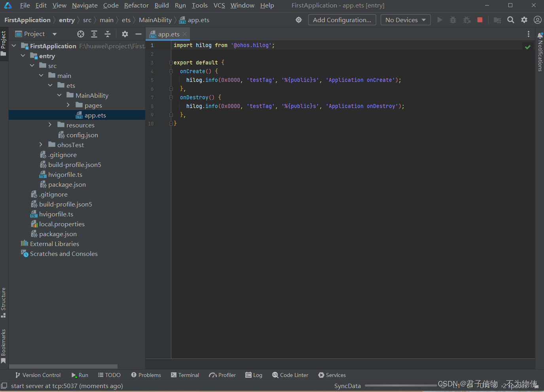Fold the onCreate method in gutter
The height and width of the screenshot is (392, 544).
tap(171, 72)
